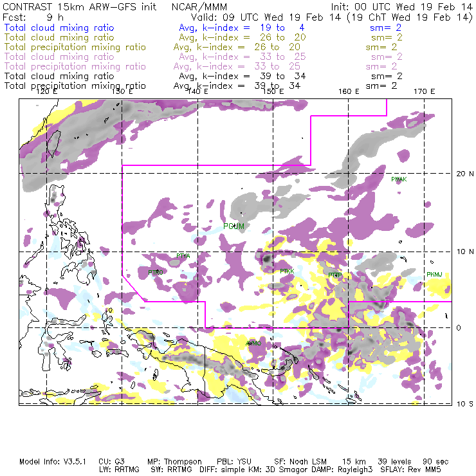Image resolution: width=476 pixels, height=476 pixels.
Task: Click the 'LW: RRTMG' footer entry
Action: click(119, 470)
